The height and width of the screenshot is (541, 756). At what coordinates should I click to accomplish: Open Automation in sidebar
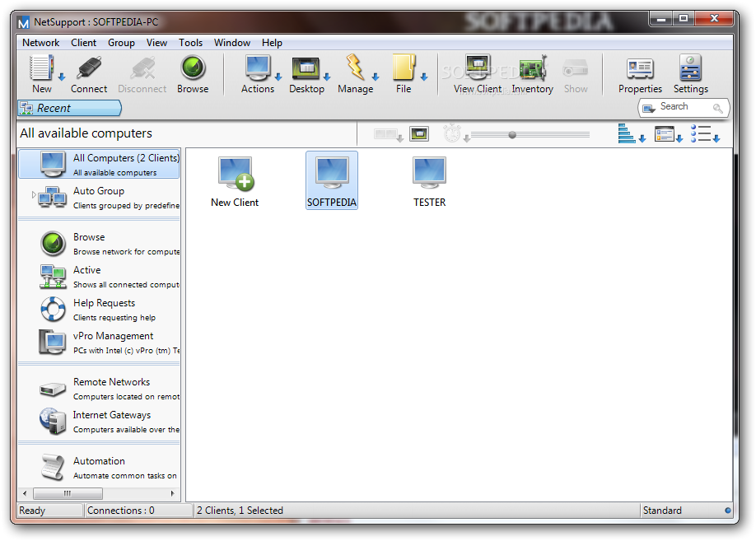click(x=100, y=467)
